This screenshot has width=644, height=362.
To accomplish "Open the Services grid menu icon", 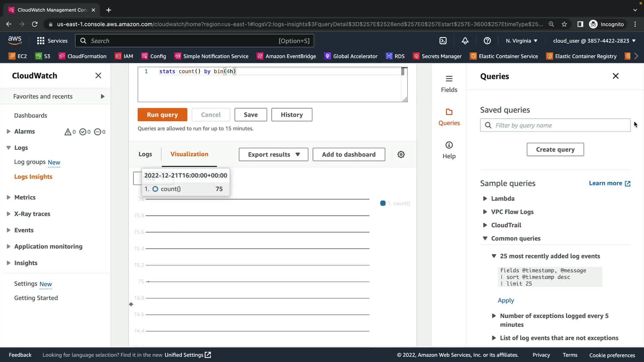I will 41,41.
